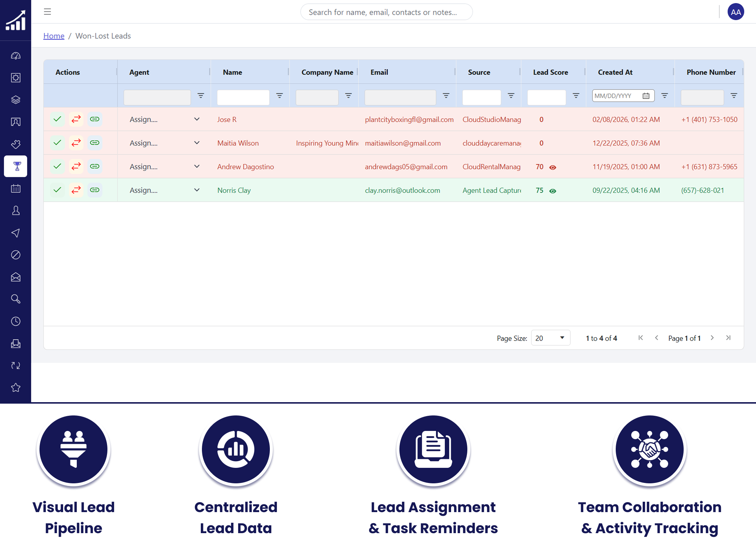Click the magnifier search sidebar icon
This screenshot has height=549, width=756.
coord(16,299)
